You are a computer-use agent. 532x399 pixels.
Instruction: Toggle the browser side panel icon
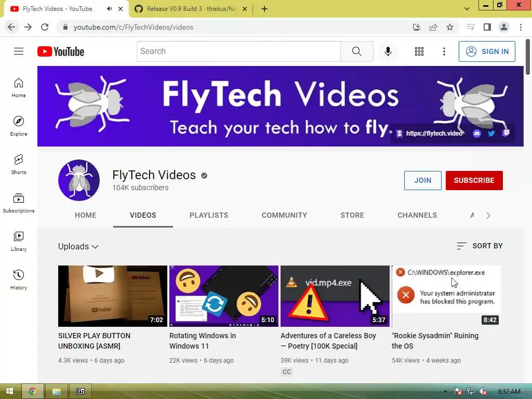[x=487, y=27]
